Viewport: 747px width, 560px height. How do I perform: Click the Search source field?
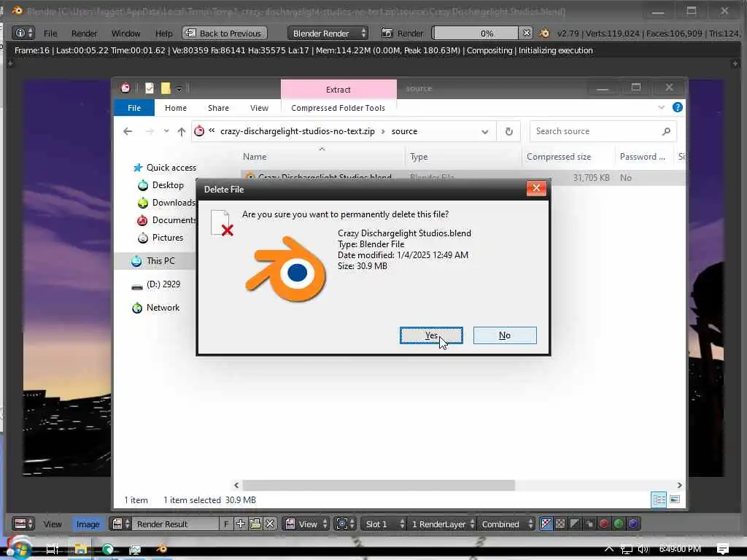[595, 131]
